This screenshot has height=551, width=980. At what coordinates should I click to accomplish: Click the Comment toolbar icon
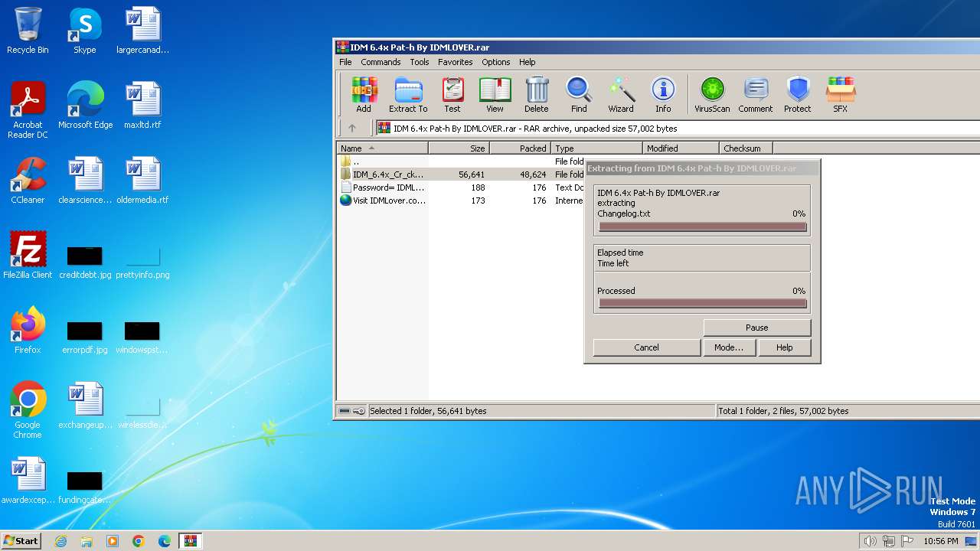coord(756,95)
